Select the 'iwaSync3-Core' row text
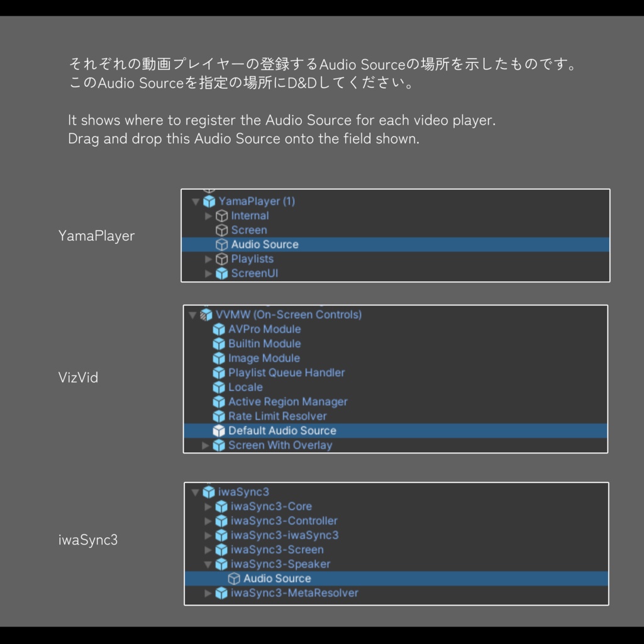This screenshot has width=644, height=644. coord(271,506)
